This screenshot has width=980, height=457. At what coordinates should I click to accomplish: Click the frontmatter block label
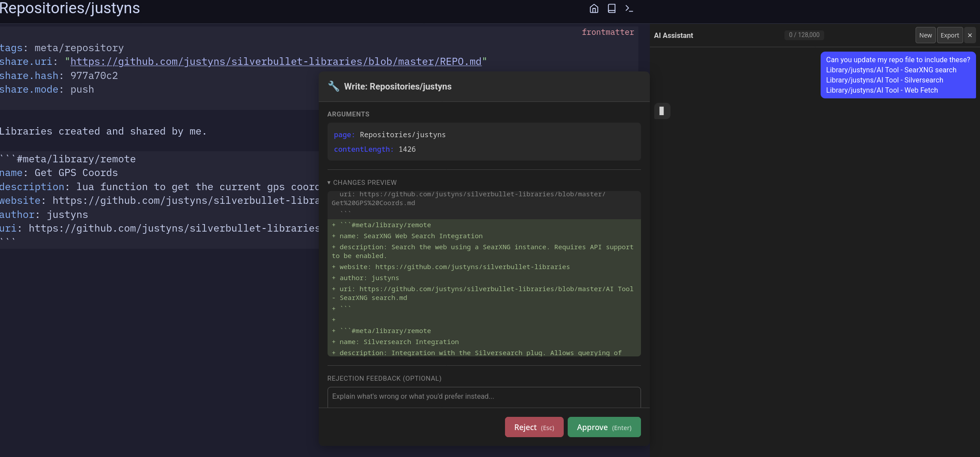pos(607,32)
